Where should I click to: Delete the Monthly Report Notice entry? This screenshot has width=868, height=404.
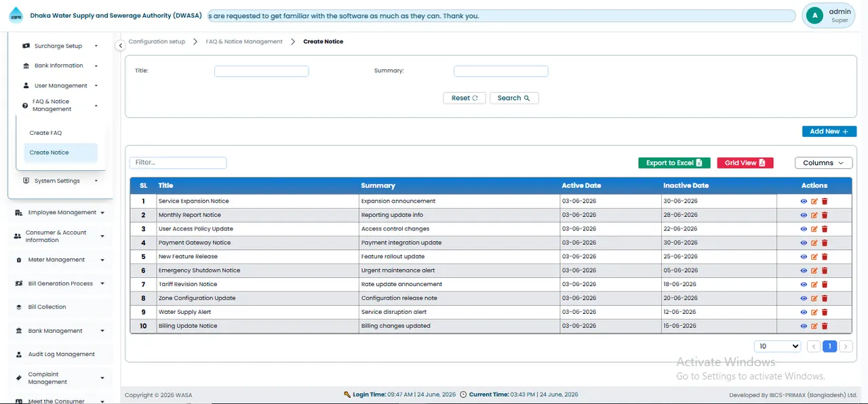tap(825, 215)
